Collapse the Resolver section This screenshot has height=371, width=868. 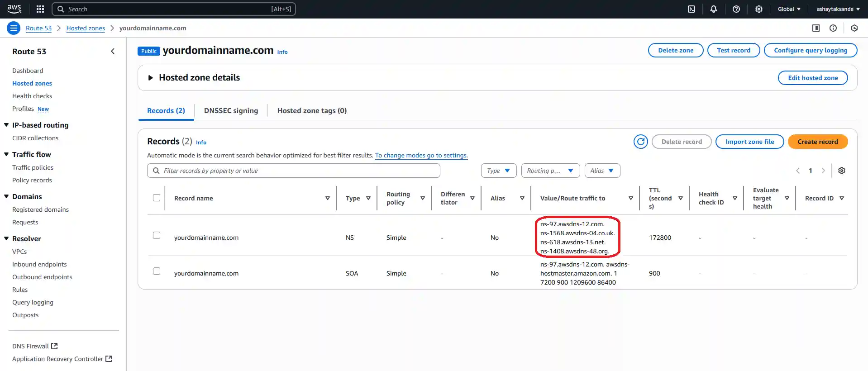6,238
